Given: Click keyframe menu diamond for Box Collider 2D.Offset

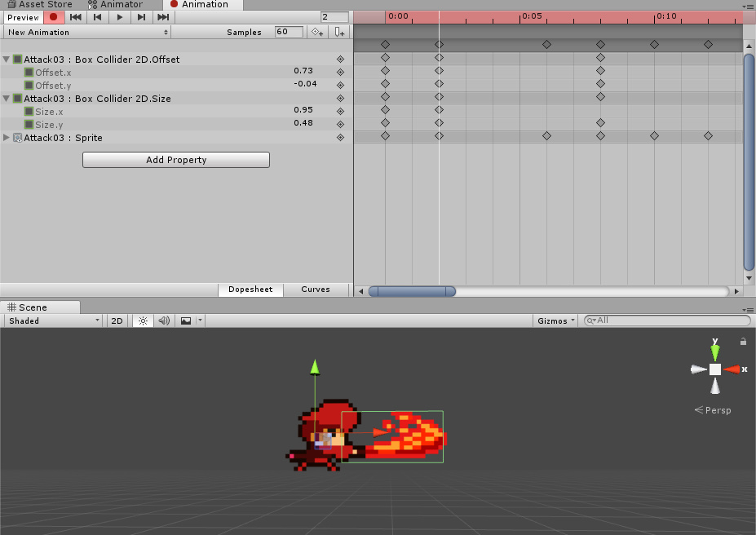Looking at the screenshot, I should (340, 60).
